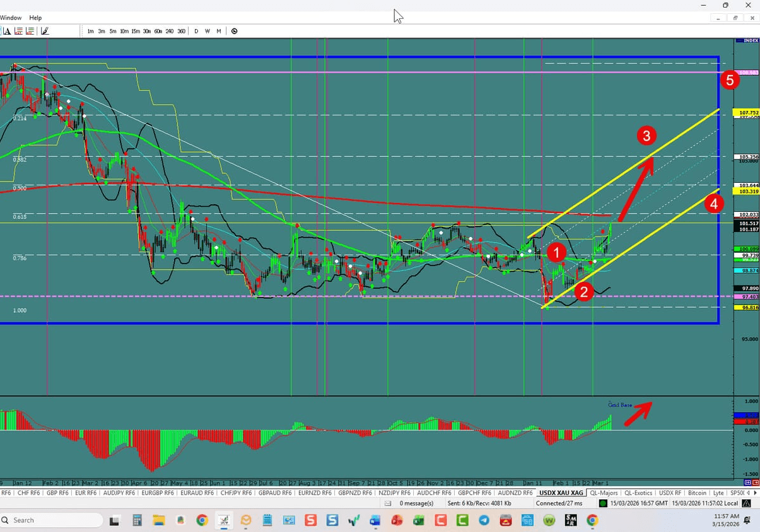Click the Windows Search bar

50,520
